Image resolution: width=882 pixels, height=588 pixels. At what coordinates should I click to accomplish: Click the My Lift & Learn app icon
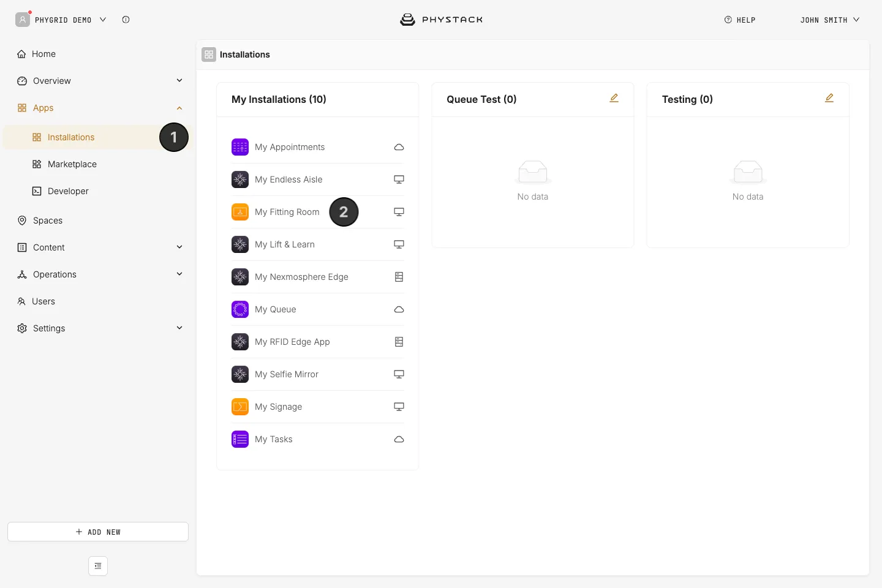240,244
